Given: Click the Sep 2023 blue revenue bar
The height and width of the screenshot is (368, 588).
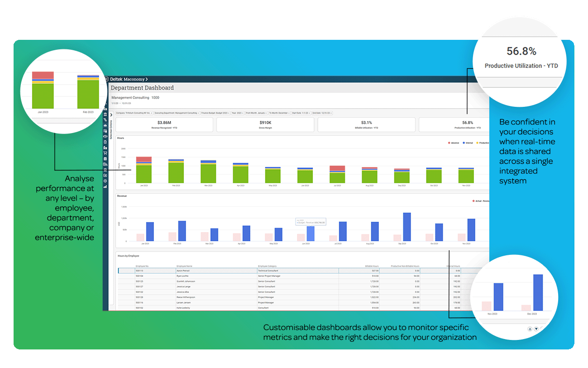Looking at the screenshot, I should click(406, 227).
